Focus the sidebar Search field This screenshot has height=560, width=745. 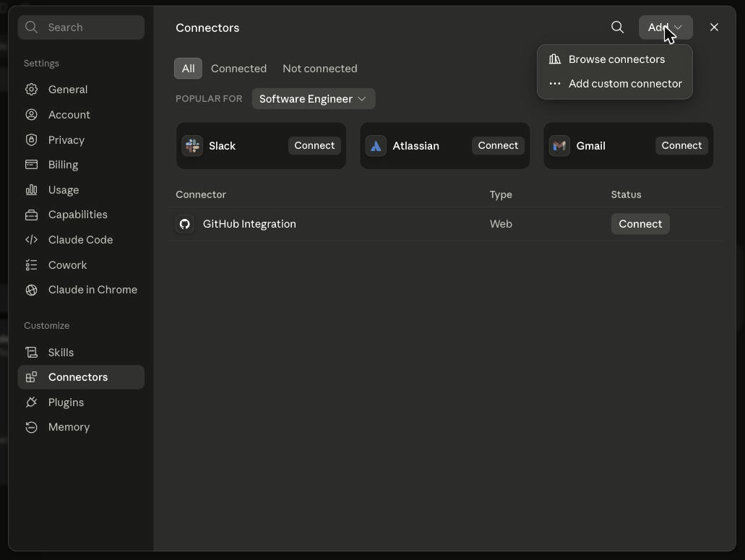point(81,27)
